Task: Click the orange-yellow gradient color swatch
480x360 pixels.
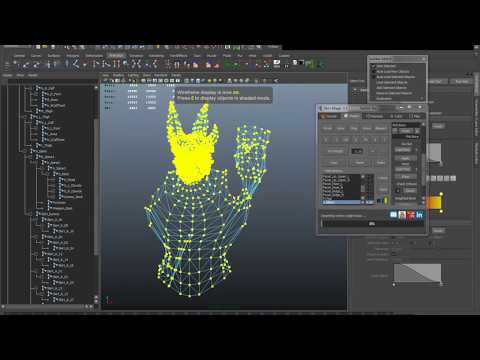Action: (x=434, y=203)
